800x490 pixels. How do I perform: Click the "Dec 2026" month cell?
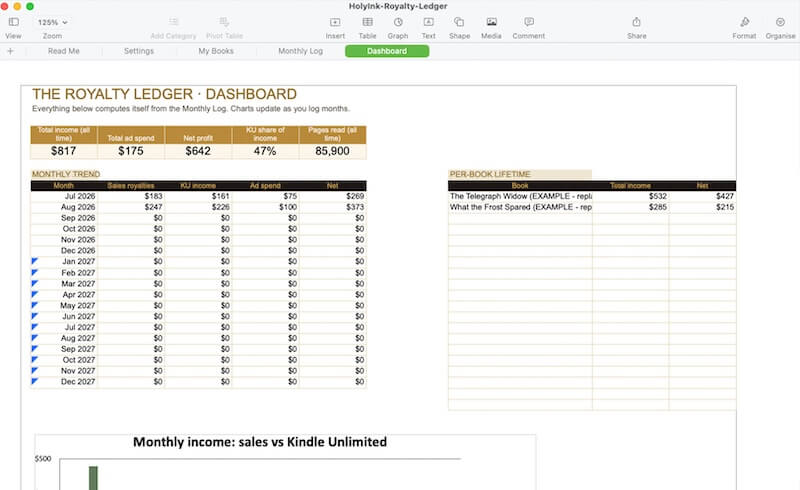pyautogui.click(x=64, y=250)
